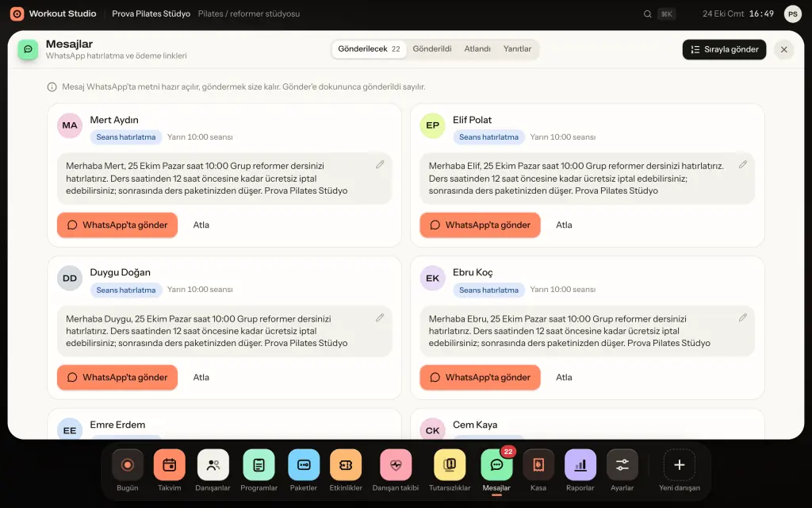
Task: Open the PS profile avatar
Action: pyautogui.click(x=793, y=14)
